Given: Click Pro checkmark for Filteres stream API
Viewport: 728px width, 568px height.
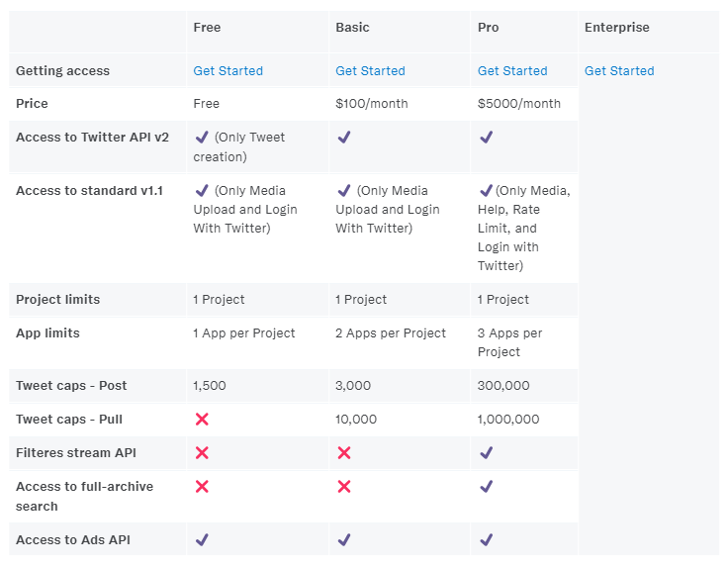Looking at the screenshot, I should 486,452.
